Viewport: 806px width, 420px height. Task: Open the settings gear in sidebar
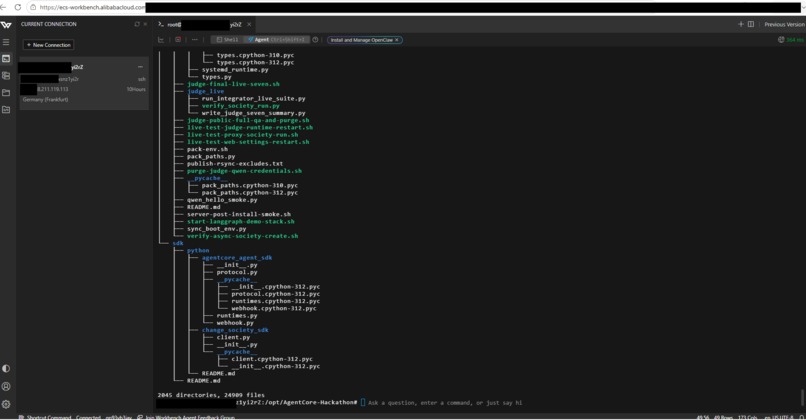(6, 404)
